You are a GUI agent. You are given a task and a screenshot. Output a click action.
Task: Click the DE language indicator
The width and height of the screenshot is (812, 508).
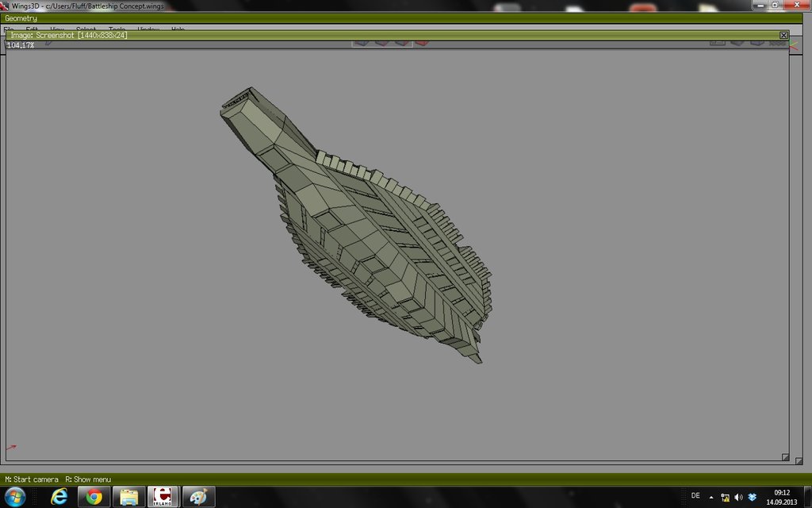click(x=695, y=496)
